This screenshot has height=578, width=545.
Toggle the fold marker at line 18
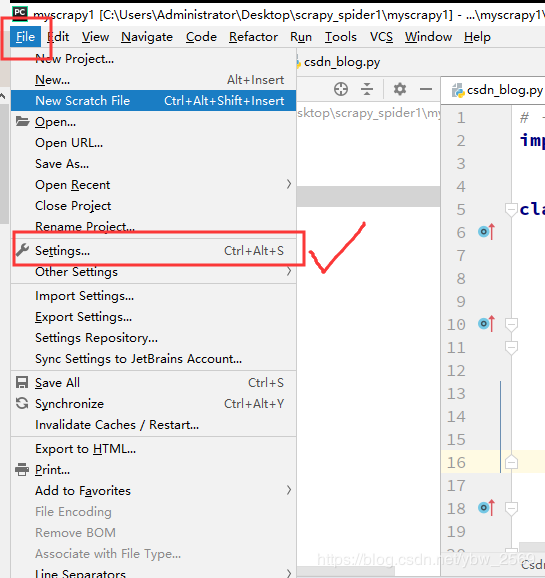511,508
